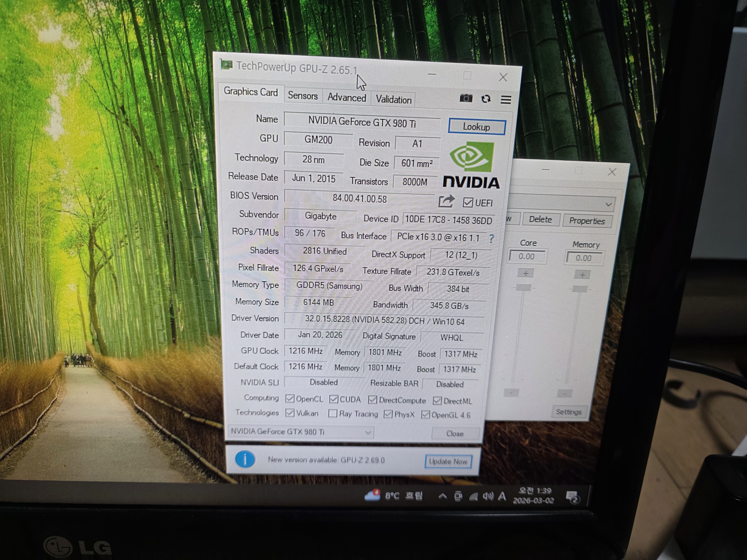The image size is (747, 560).
Task: Click the screenshot camera icon
Action: pyautogui.click(x=466, y=98)
